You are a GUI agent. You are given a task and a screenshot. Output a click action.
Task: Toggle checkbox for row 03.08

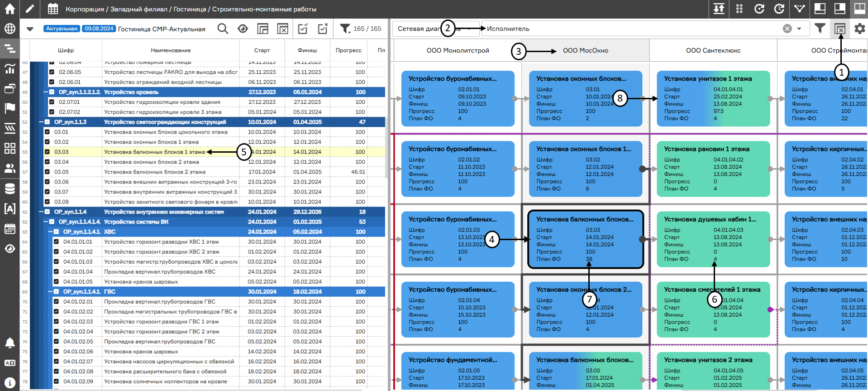click(x=47, y=202)
